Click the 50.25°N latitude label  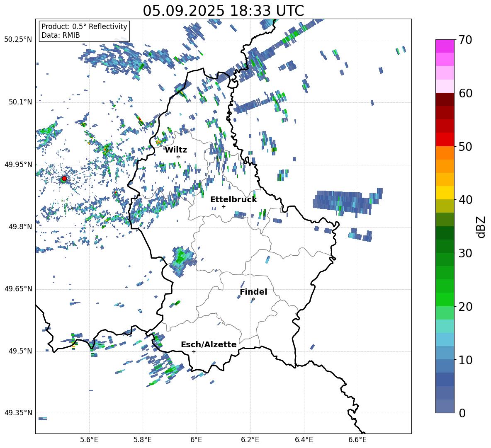[x=18, y=40]
